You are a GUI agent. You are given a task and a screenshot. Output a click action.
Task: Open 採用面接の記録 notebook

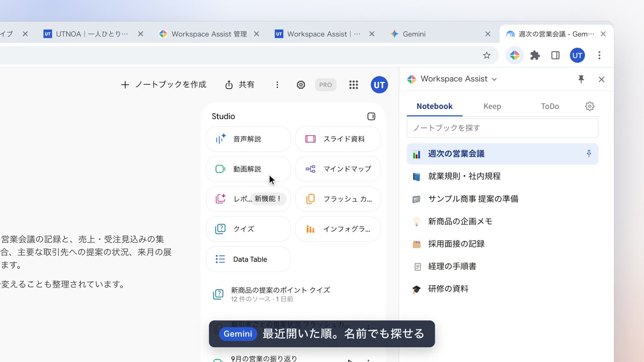(x=502, y=244)
